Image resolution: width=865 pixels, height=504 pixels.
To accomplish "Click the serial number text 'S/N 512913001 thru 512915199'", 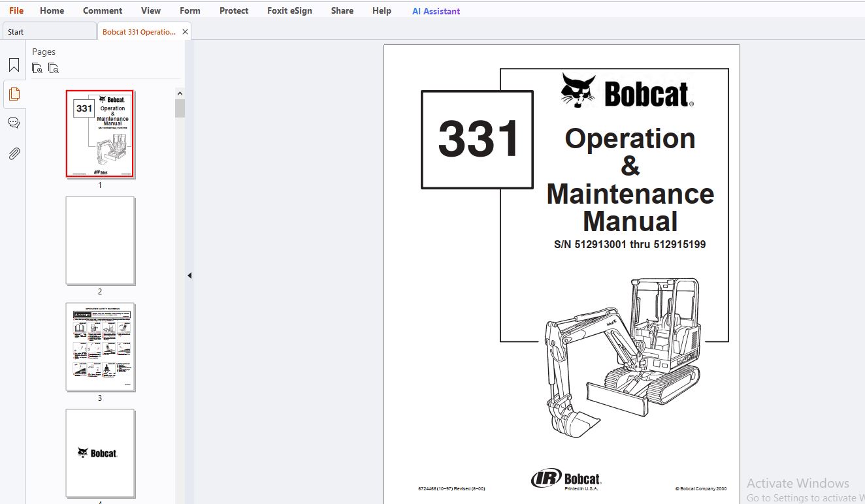I will pos(630,245).
